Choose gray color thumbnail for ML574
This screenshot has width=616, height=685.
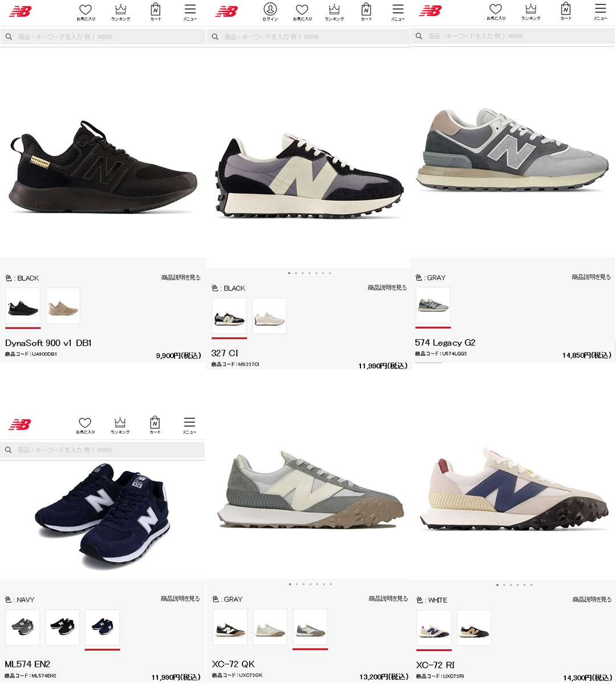click(x=23, y=627)
